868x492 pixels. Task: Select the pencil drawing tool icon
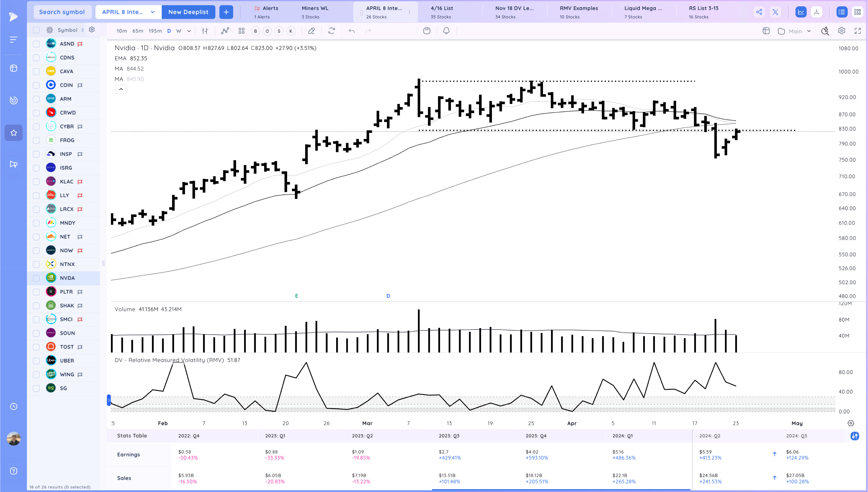[x=311, y=31]
